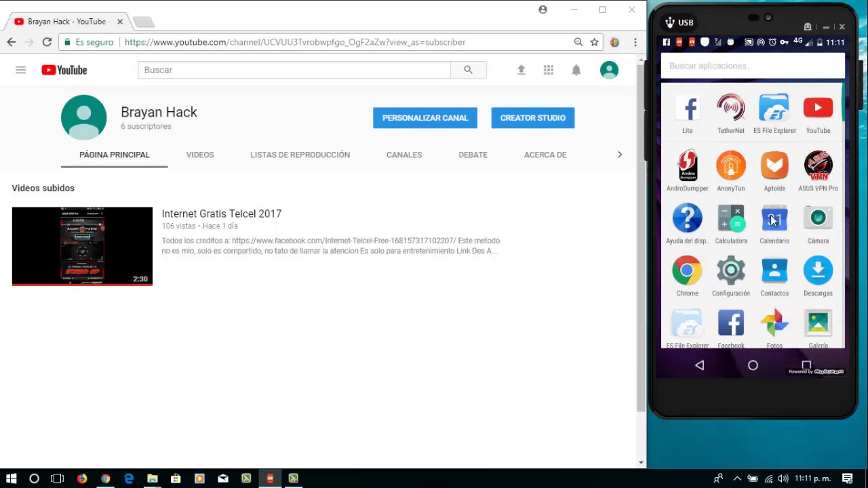
Task: Switch to the CANALES tab
Action: [404, 155]
